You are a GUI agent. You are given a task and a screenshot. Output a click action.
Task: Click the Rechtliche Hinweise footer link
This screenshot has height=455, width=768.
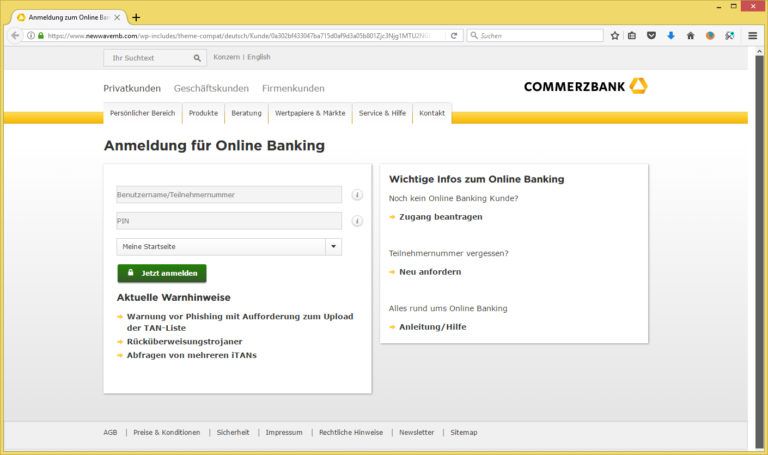351,432
